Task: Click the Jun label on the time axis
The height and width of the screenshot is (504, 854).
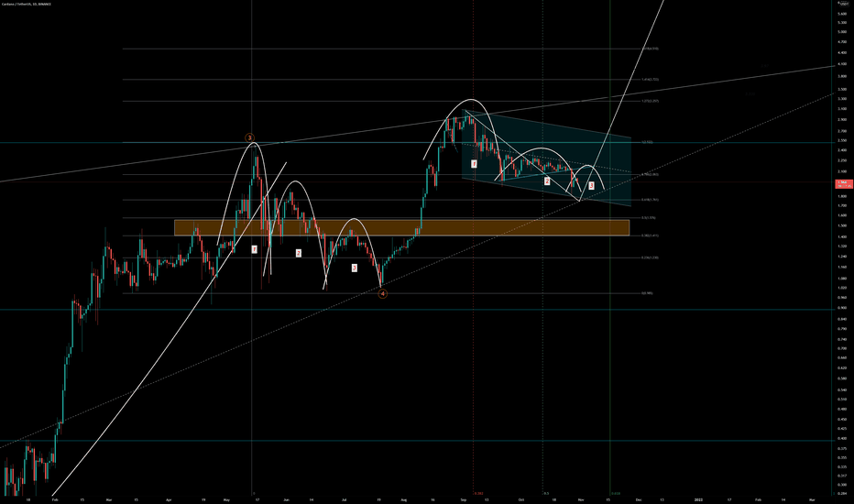Action: 286,499
